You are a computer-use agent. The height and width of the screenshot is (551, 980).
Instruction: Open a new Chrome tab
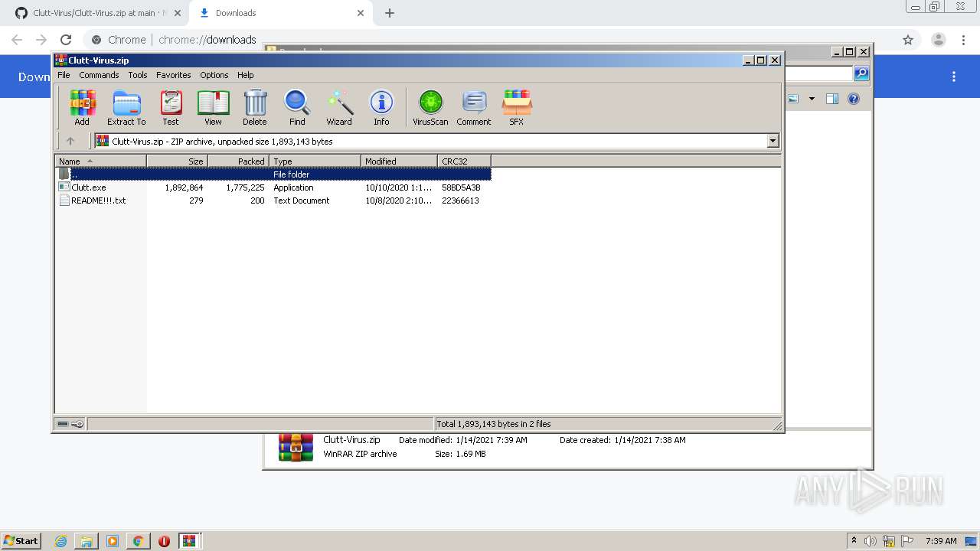[390, 13]
